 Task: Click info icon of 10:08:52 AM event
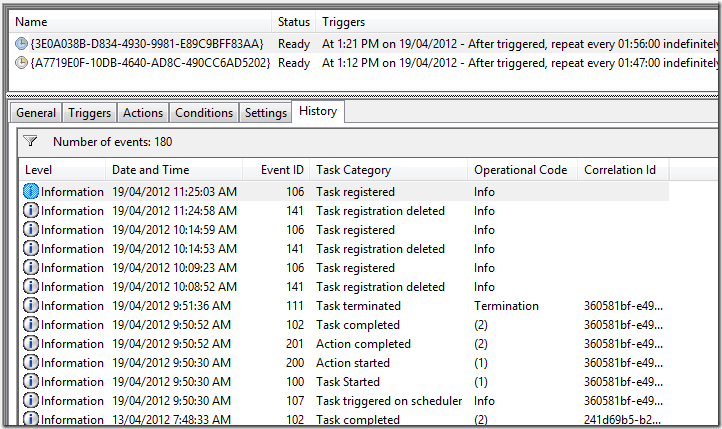[x=31, y=287]
